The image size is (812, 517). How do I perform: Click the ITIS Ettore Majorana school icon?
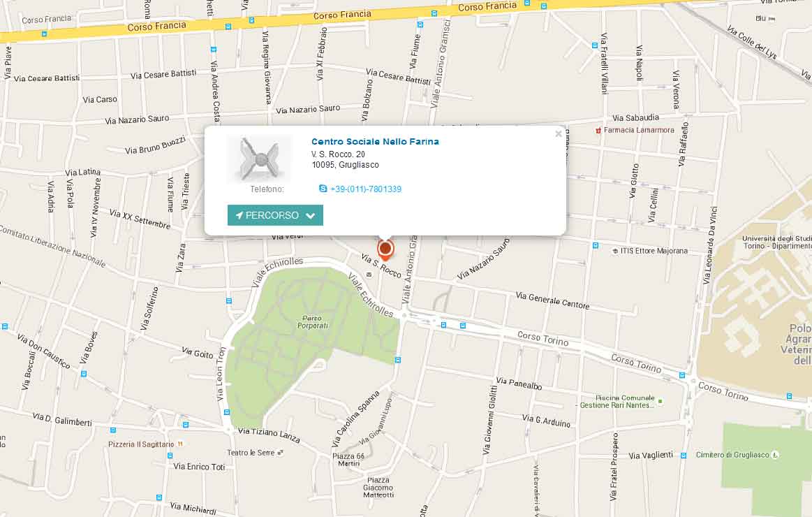(615, 251)
